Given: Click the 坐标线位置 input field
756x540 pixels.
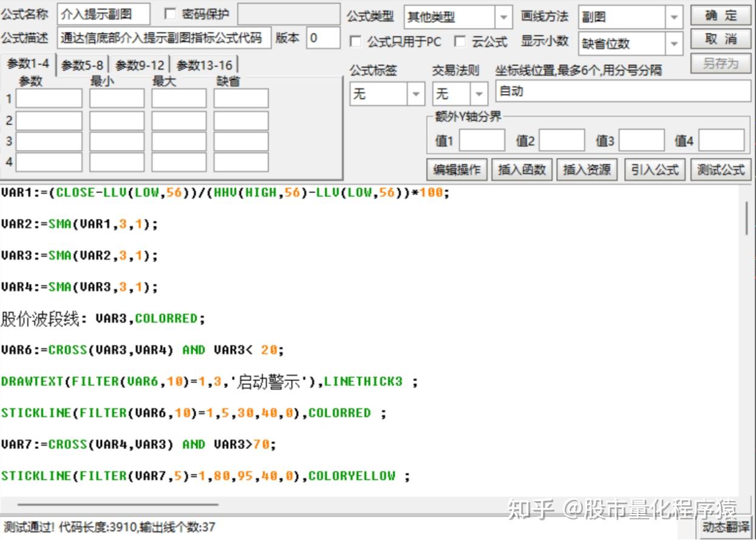Looking at the screenshot, I should pyautogui.click(x=623, y=92).
